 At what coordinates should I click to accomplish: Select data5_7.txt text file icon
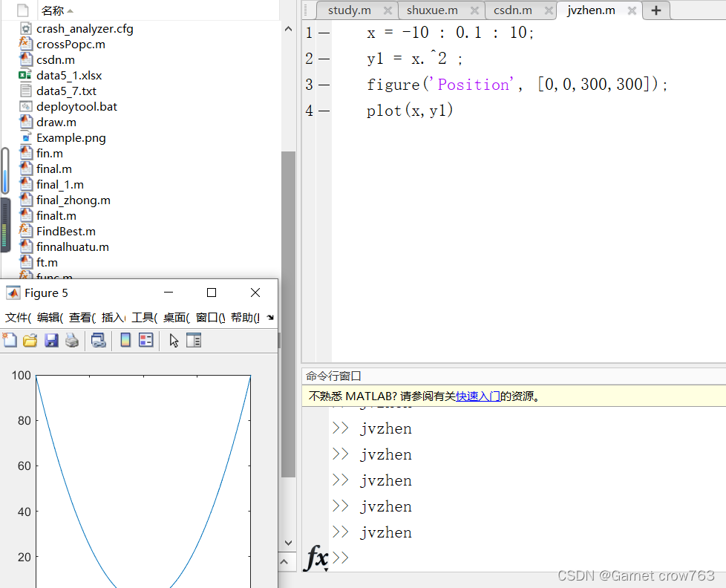[26, 91]
